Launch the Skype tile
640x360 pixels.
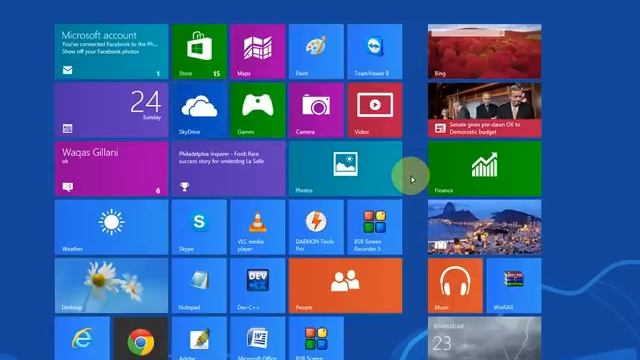[199, 227]
